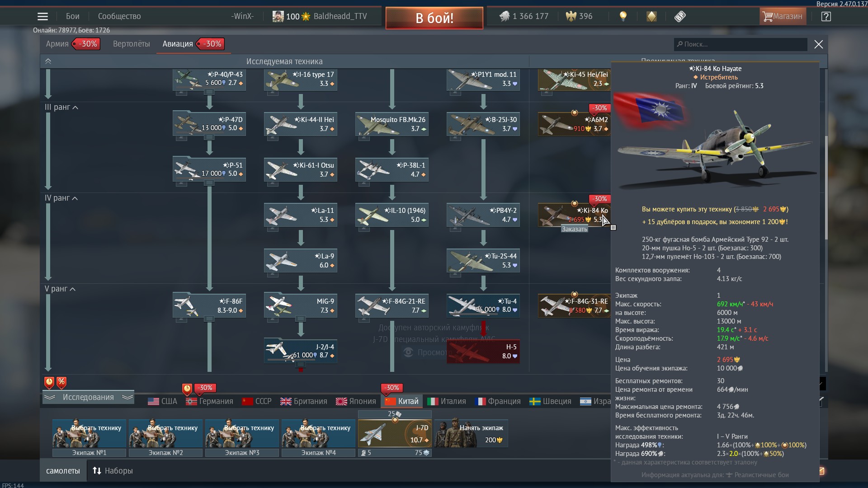
Task: Select premium A6M2 aircraft card
Action: click(574, 124)
